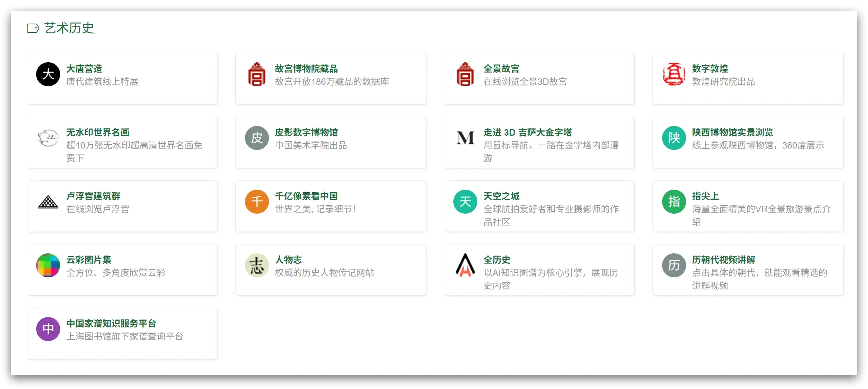Click description 在线浏览全景3D故宫
The width and height of the screenshot is (868, 389).
pos(525,82)
